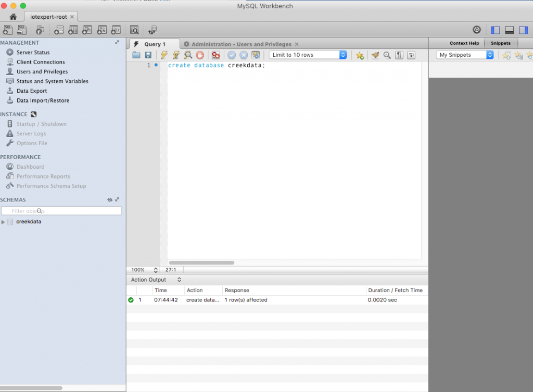Toggle invisible characters display

[x=399, y=55]
